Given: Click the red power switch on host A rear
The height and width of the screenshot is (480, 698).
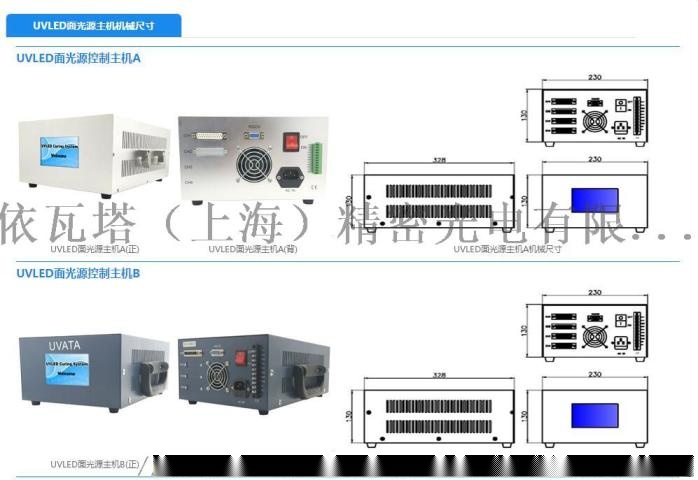Looking at the screenshot, I should (291, 141).
